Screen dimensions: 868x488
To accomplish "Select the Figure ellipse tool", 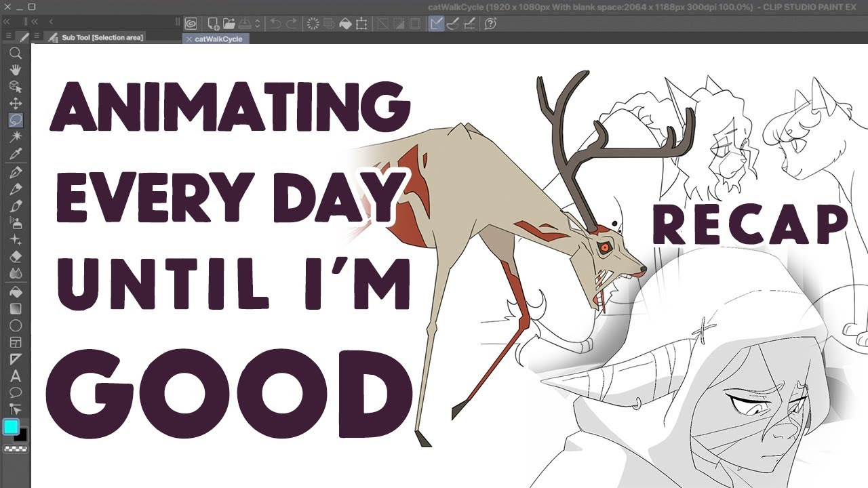I will pyautogui.click(x=15, y=326).
